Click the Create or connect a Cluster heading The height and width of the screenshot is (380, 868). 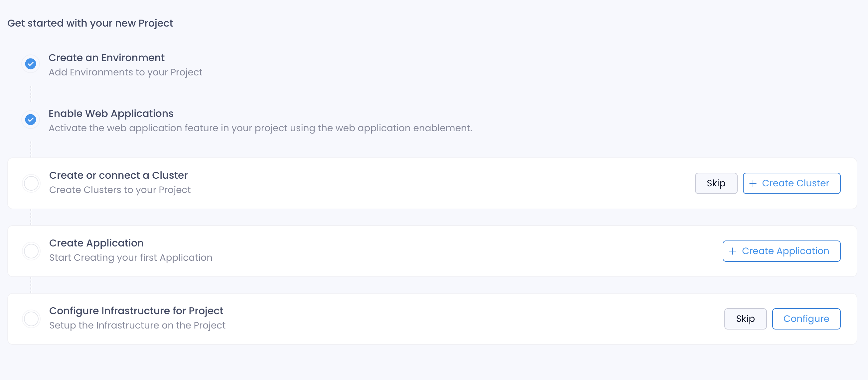pyautogui.click(x=118, y=175)
